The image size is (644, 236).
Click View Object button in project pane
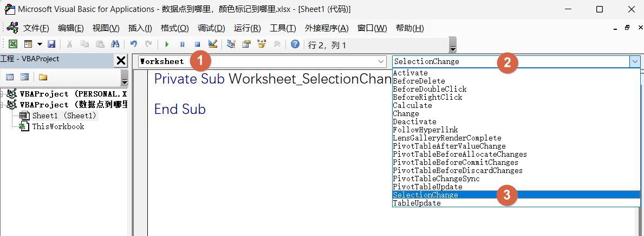coord(24,77)
